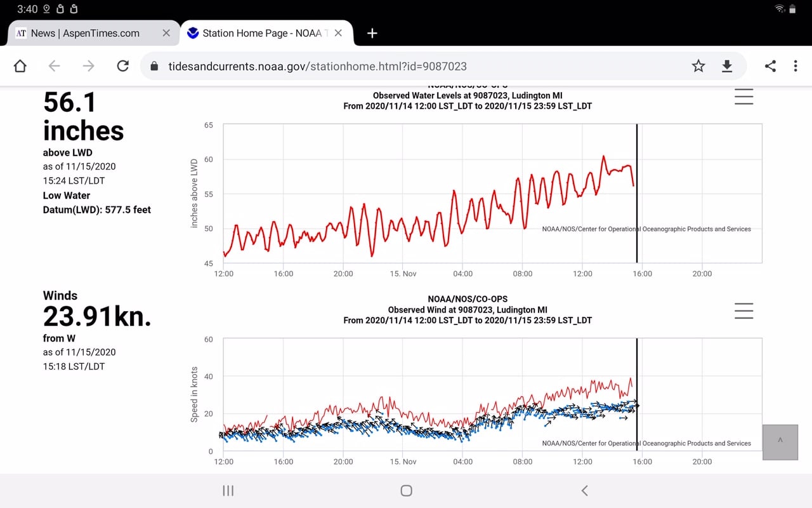The image size is (812, 508).
Task: Go back with the browser back arrow
Action: pos(55,66)
